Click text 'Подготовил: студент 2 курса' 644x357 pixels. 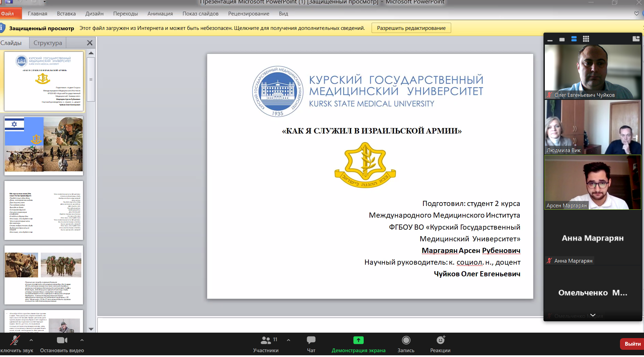click(471, 204)
